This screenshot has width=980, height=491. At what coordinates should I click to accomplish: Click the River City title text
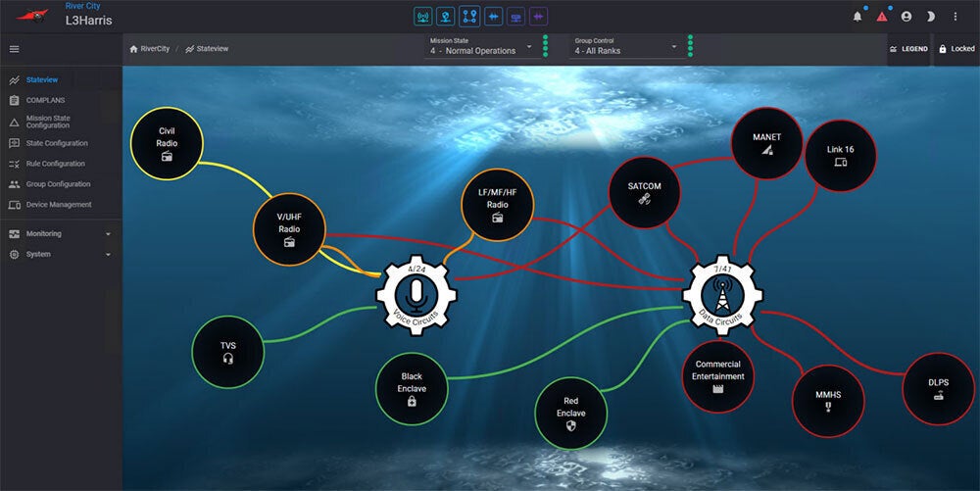[x=83, y=6]
